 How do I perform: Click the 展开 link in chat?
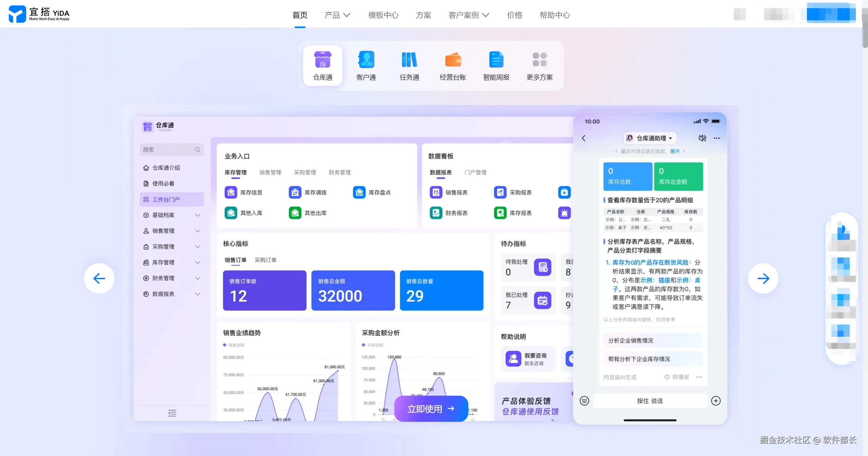click(675, 151)
